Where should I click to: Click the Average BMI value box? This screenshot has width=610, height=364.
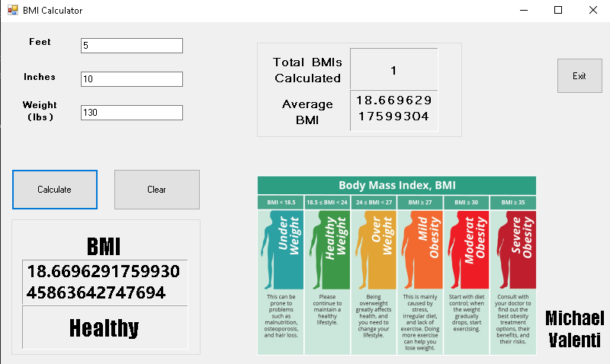click(393, 110)
